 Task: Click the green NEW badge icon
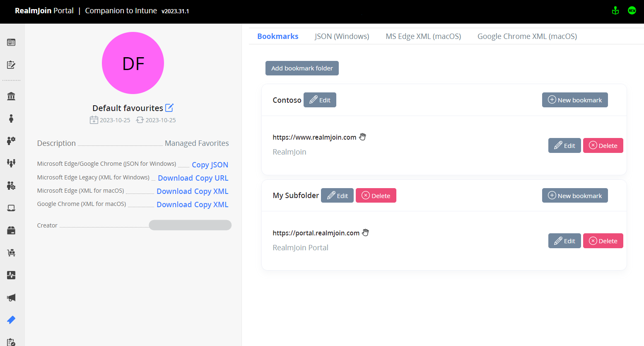[632, 11]
